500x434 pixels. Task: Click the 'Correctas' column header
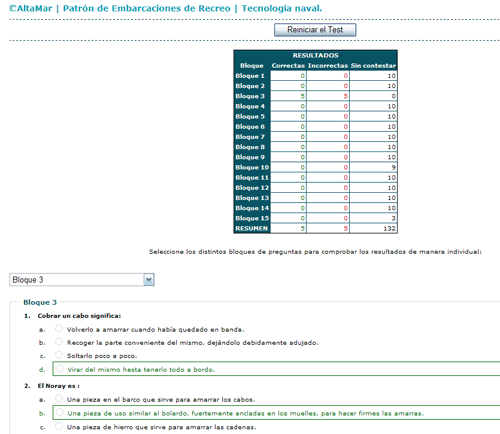(288, 66)
